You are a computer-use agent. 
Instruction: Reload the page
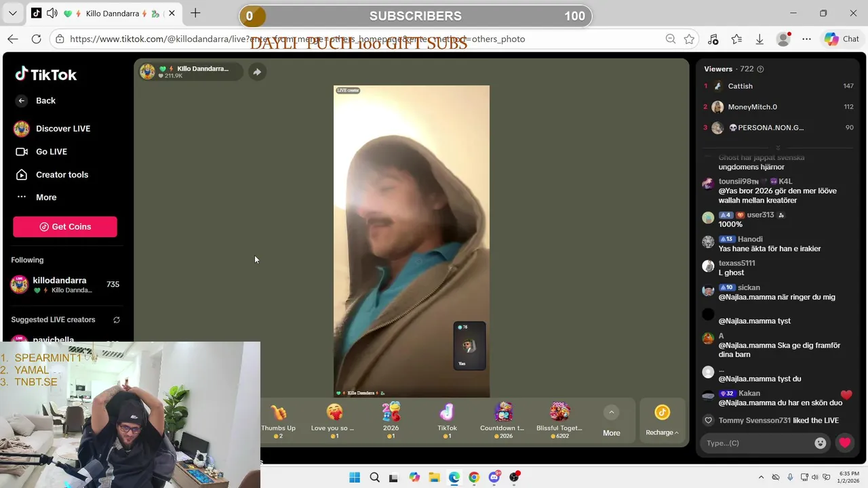tap(37, 39)
